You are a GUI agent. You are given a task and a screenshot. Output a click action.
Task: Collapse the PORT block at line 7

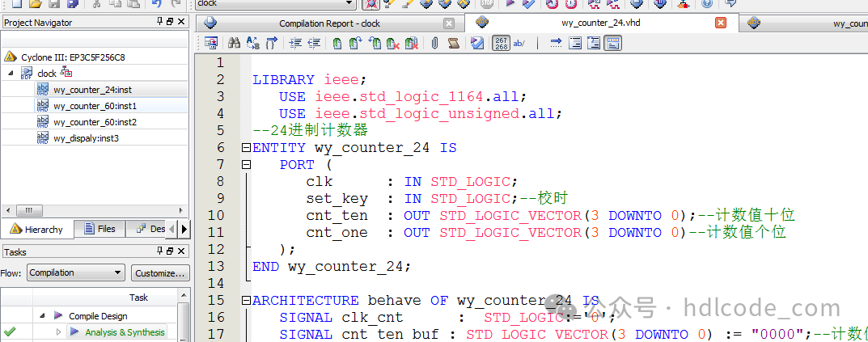tap(246, 164)
